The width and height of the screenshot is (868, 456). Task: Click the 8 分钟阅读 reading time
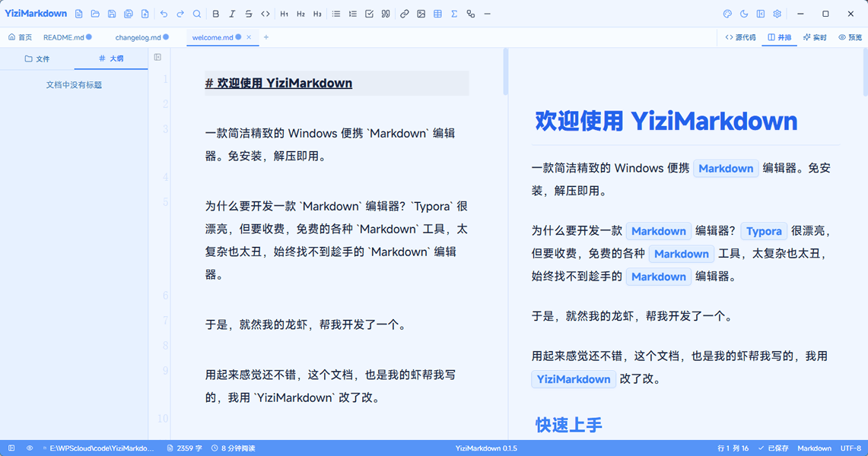click(x=233, y=448)
